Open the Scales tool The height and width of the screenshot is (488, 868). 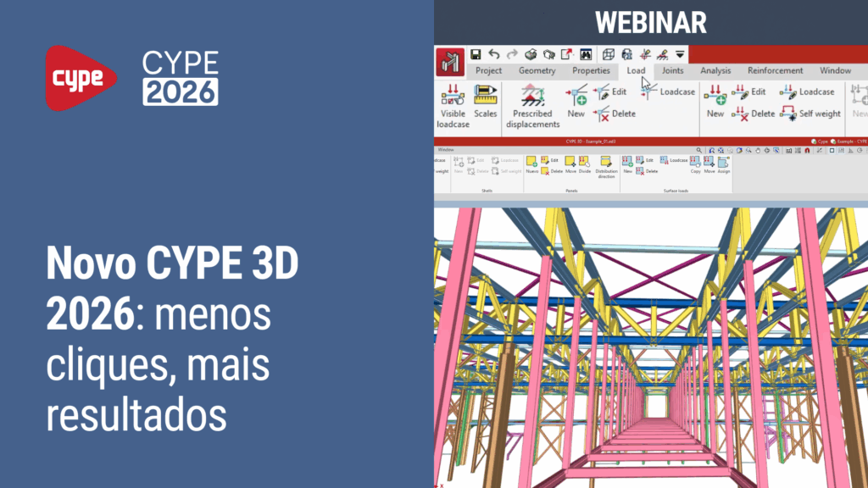point(485,102)
